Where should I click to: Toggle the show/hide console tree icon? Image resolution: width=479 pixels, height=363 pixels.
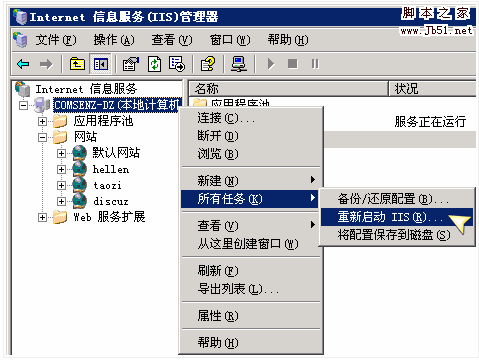pos(101,64)
